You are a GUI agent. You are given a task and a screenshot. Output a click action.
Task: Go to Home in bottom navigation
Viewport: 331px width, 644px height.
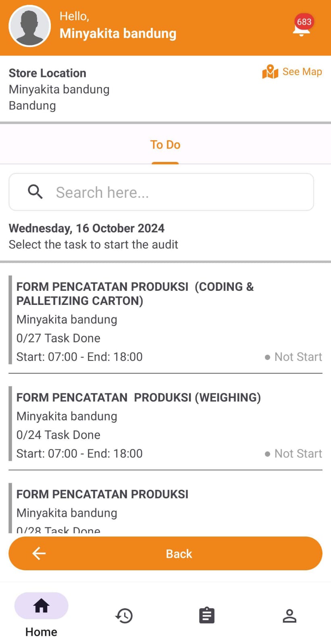point(41,615)
